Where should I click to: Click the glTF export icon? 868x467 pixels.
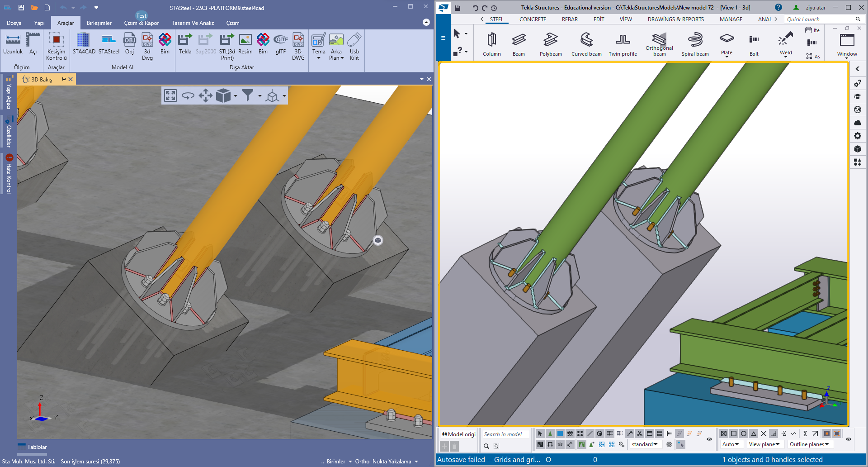[x=281, y=44]
